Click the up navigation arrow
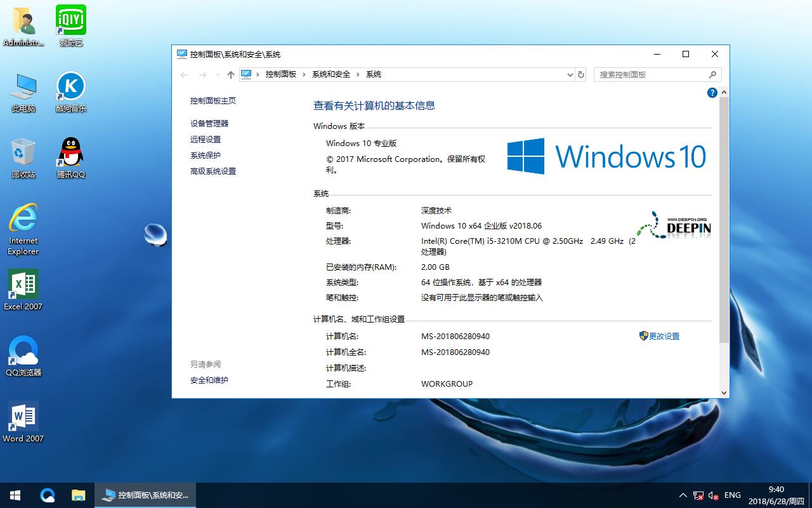 230,74
